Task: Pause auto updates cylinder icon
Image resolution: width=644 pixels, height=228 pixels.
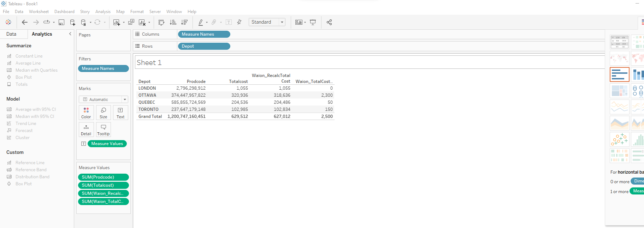Action: 84,22
